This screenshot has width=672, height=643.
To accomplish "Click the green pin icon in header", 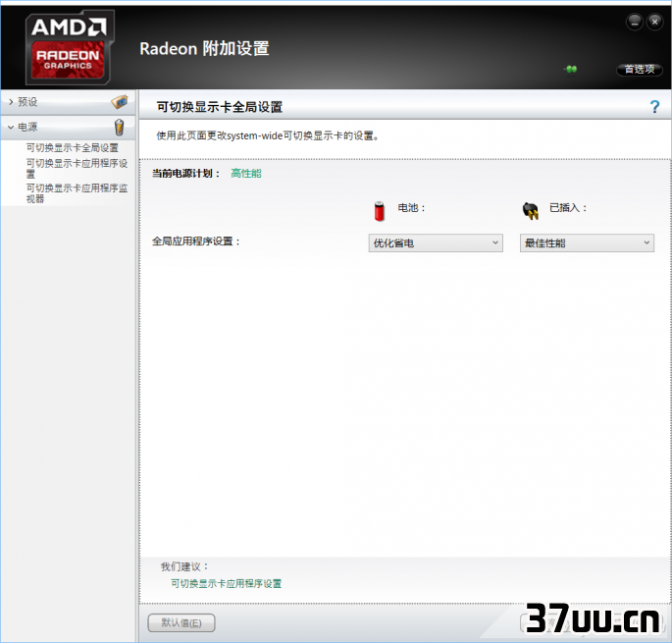I will (571, 69).
